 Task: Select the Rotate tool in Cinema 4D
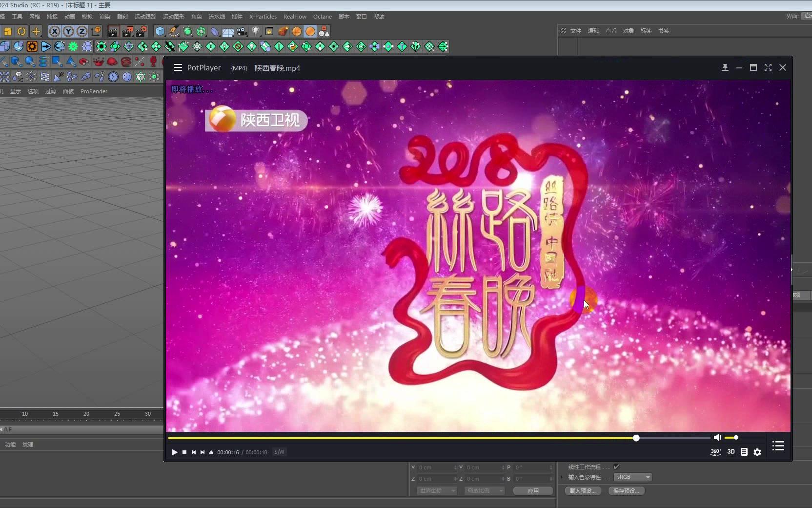21,31
